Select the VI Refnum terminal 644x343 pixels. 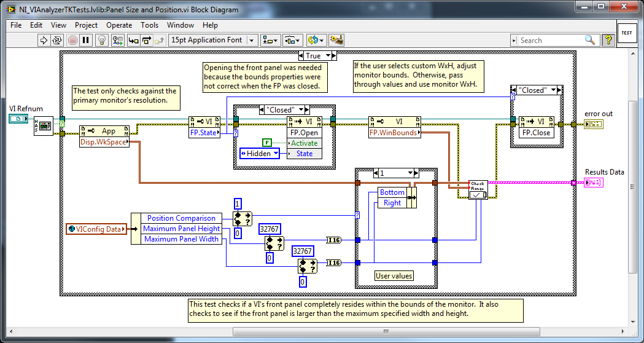[18, 119]
